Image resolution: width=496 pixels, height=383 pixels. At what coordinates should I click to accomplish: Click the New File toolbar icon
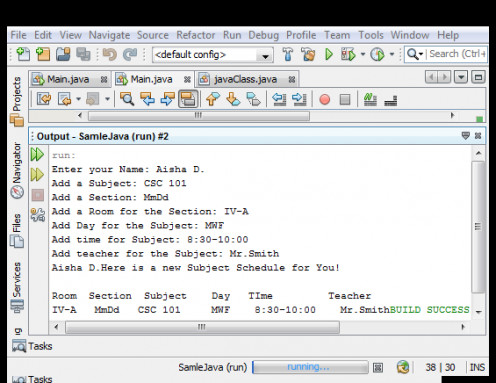coord(23,54)
